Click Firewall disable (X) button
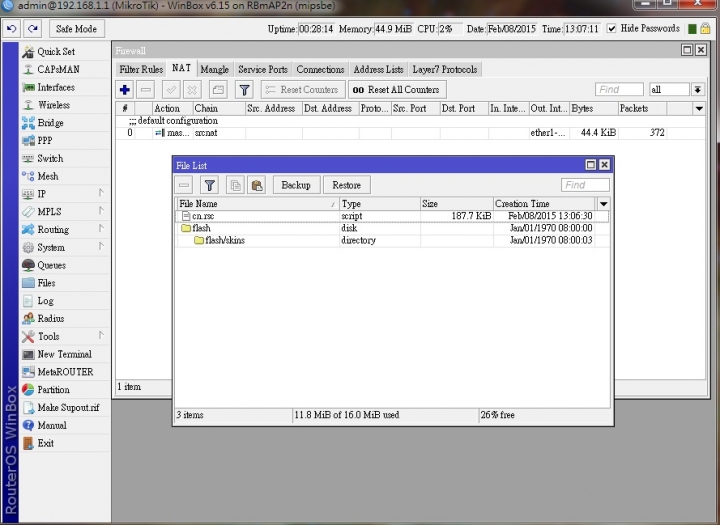Screen dimensions: 720x525 pyautogui.click(x=193, y=90)
